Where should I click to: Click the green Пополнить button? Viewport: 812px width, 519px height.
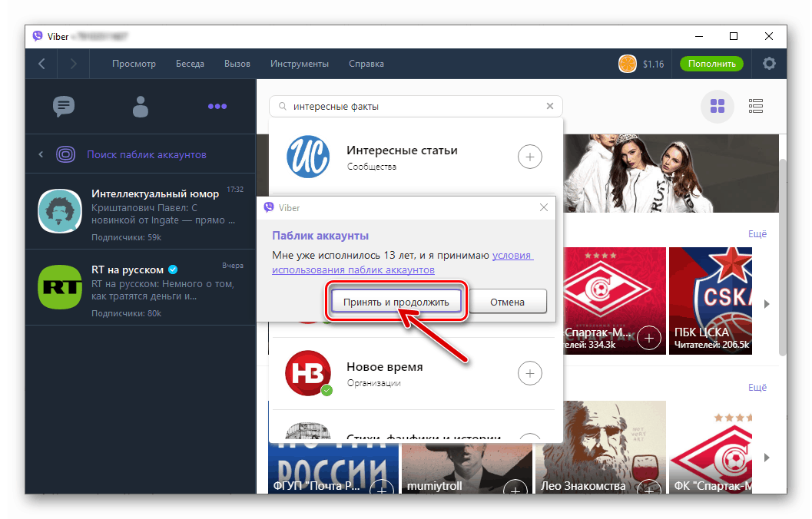pyautogui.click(x=711, y=64)
